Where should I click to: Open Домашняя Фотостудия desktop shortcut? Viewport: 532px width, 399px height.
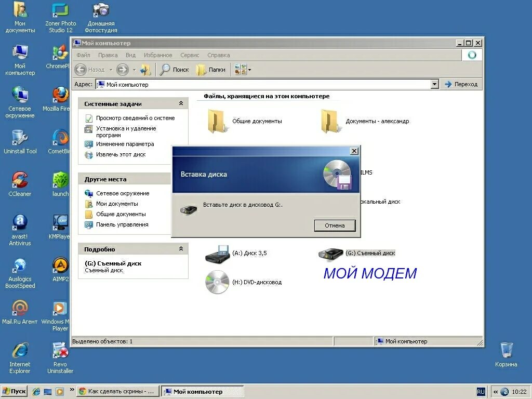tap(101, 17)
